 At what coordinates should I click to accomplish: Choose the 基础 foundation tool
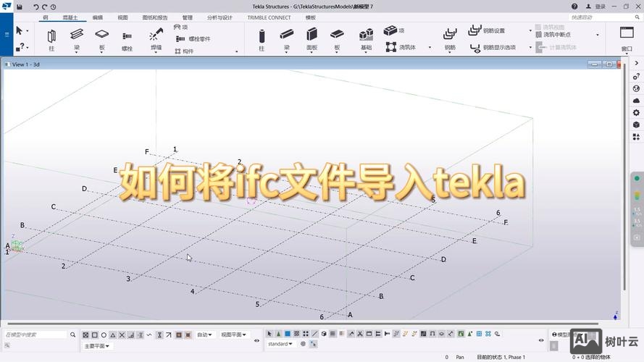(x=366, y=40)
